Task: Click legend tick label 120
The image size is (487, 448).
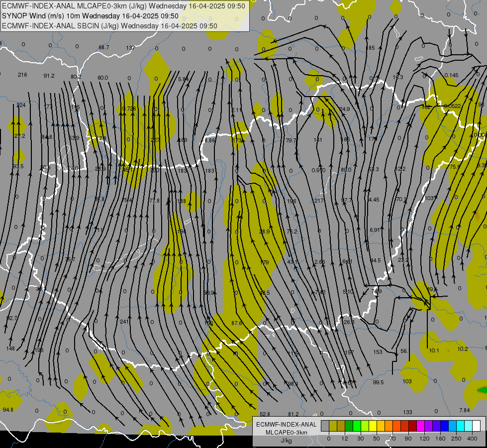Action: pyautogui.click(x=424, y=439)
